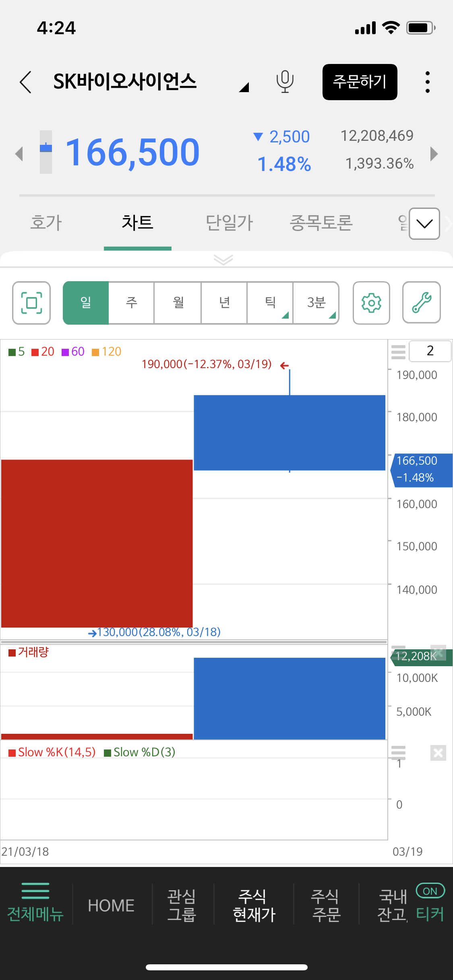Open price panel hamburger menu icon
453x980 pixels.
[x=398, y=352]
